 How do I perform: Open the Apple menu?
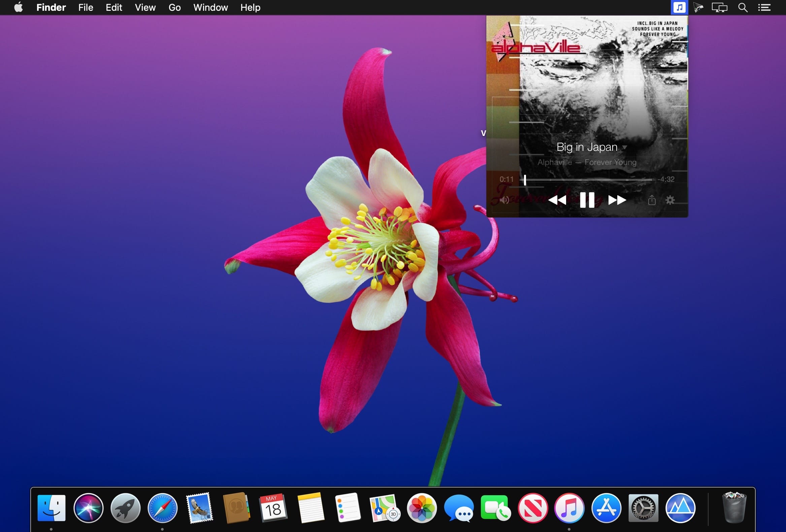coord(19,7)
